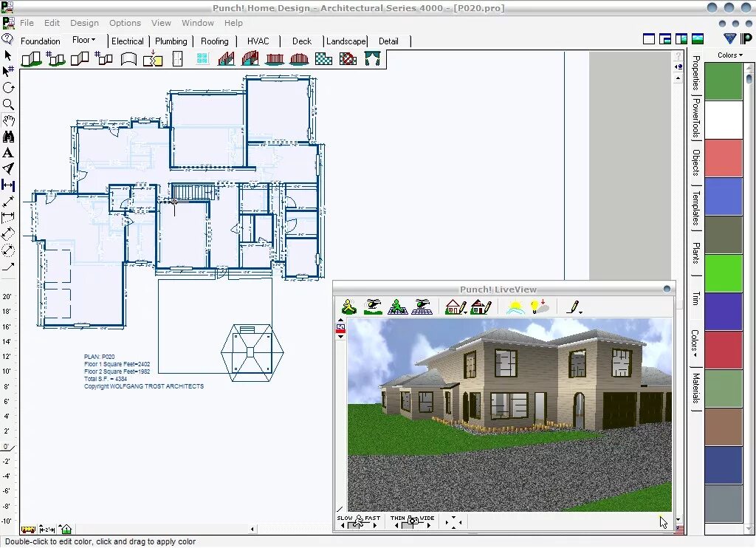756x548 pixels.
Task: Pick the purple-blue color swatch
Action: click(724, 312)
